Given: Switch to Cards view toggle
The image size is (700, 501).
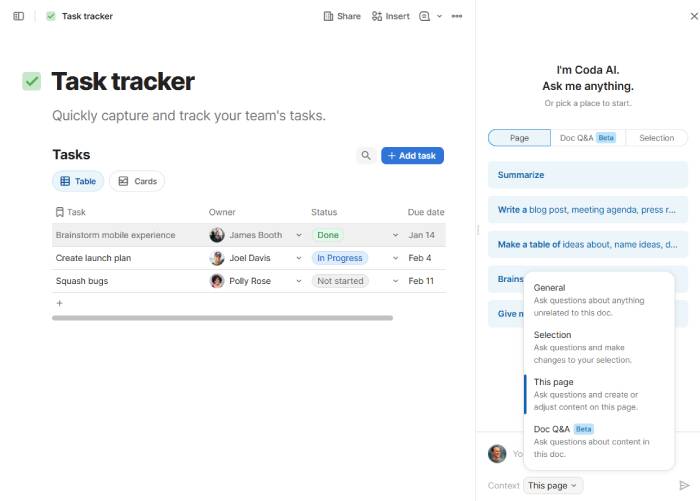Looking at the screenshot, I should [137, 181].
